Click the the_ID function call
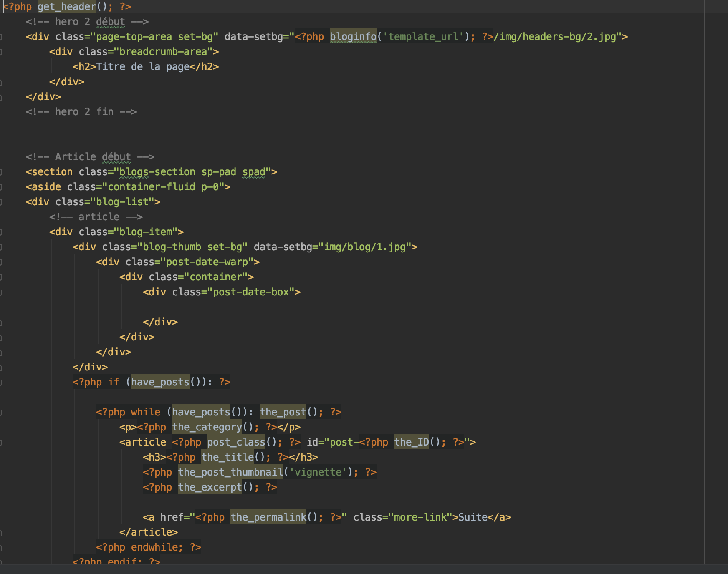The image size is (728, 574). point(412,442)
